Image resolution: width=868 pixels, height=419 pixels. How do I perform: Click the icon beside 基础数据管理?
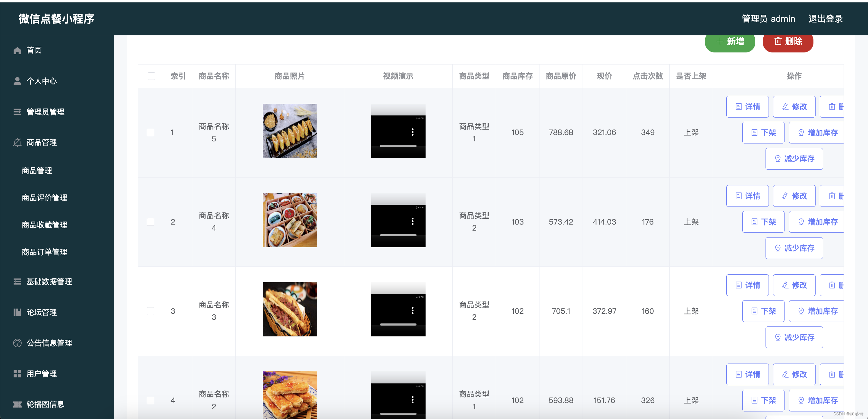click(17, 282)
